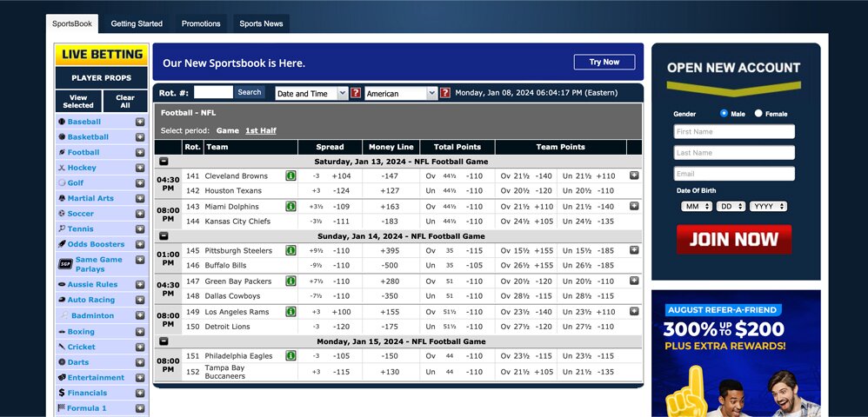Open info icon for Green Bay Packers game
The width and height of the screenshot is (868, 417).
(290, 281)
